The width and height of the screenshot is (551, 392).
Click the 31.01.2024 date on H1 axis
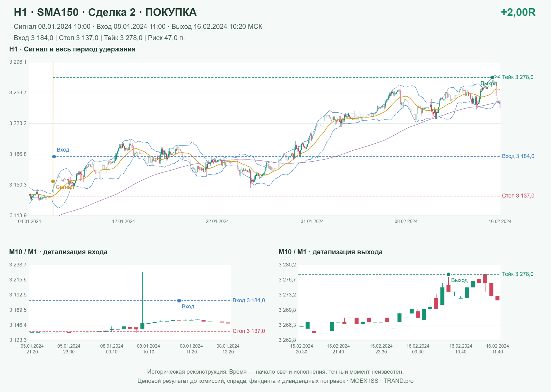[312, 221]
